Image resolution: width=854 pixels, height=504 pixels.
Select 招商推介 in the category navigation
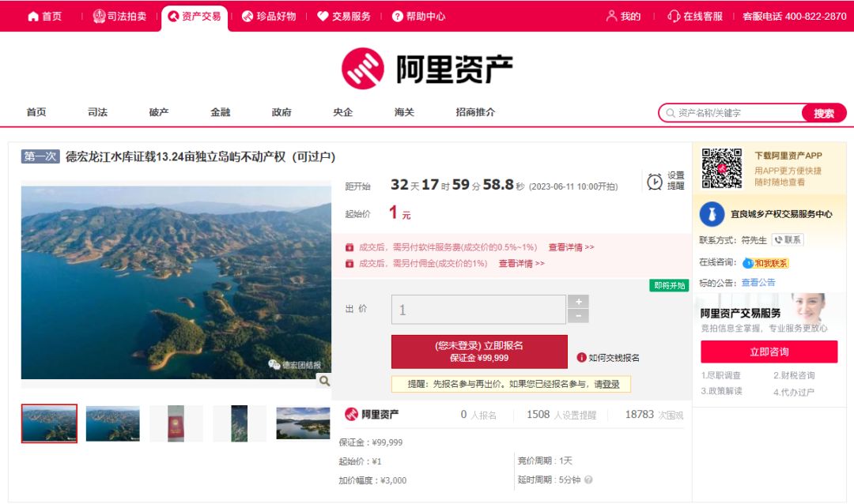[x=474, y=112]
